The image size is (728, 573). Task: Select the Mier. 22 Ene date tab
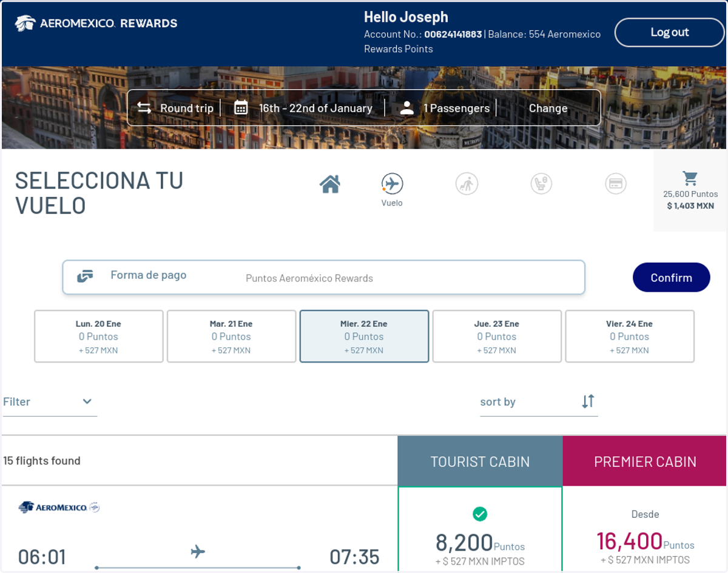coord(364,337)
